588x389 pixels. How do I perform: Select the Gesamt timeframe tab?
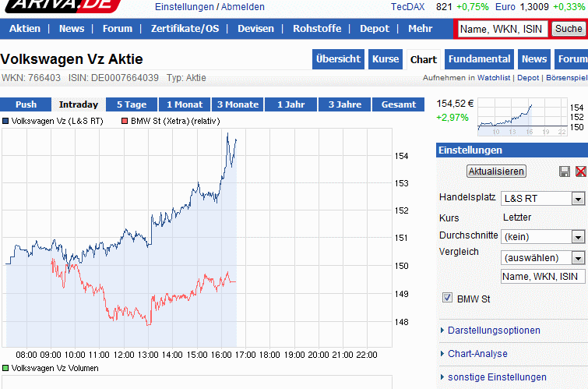point(398,104)
